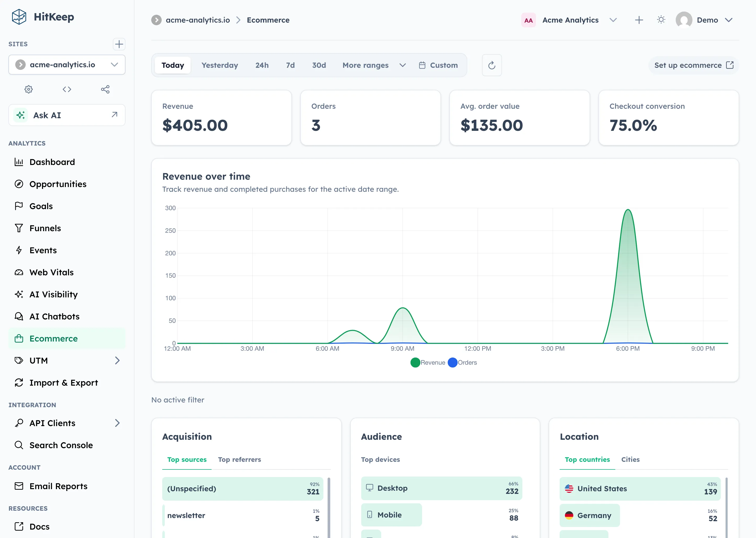This screenshot has width=756, height=538.
Task: Toggle the Orders legend series
Action: 462,363
